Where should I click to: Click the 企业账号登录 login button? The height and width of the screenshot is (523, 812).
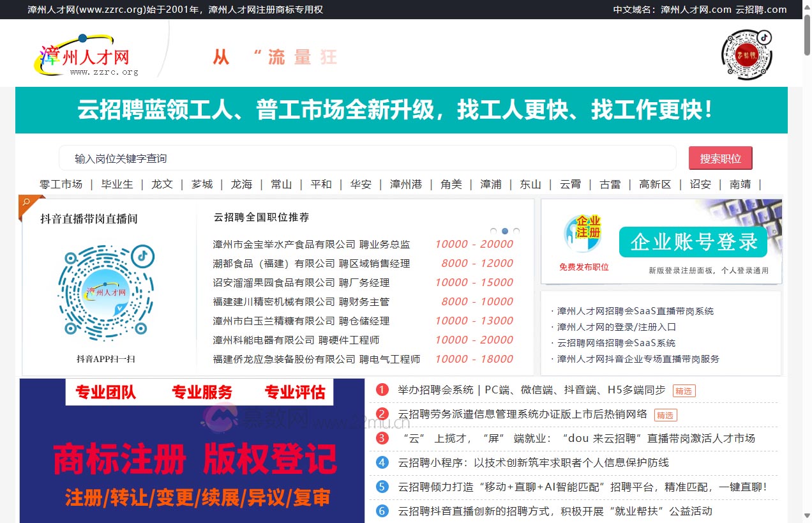[x=693, y=242]
